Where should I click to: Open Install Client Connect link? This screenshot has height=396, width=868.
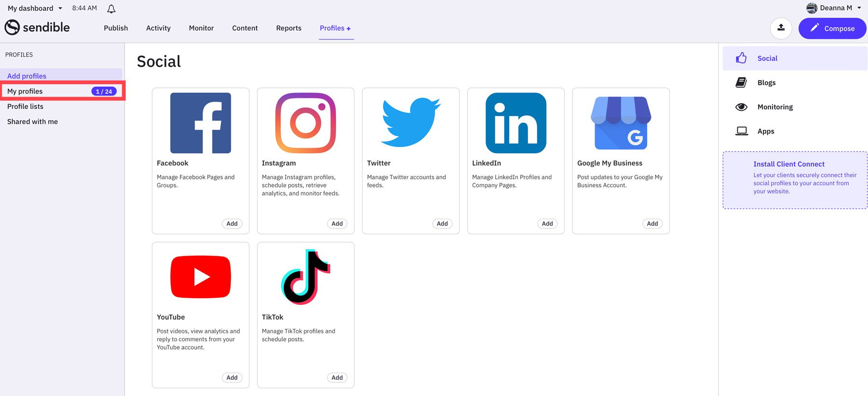pos(788,164)
